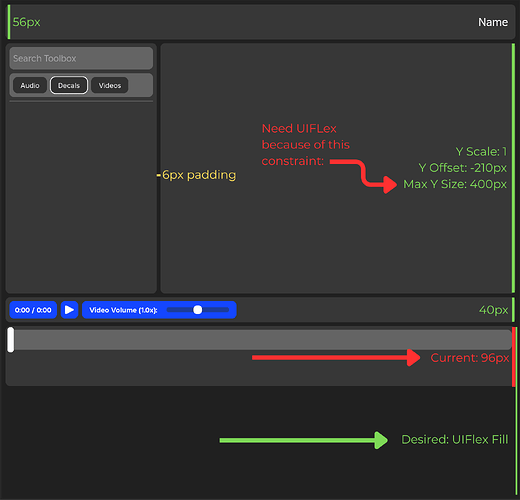Image resolution: width=520 pixels, height=500 pixels.
Task: Click the white timeline scrubber handle
Action: 11,339
